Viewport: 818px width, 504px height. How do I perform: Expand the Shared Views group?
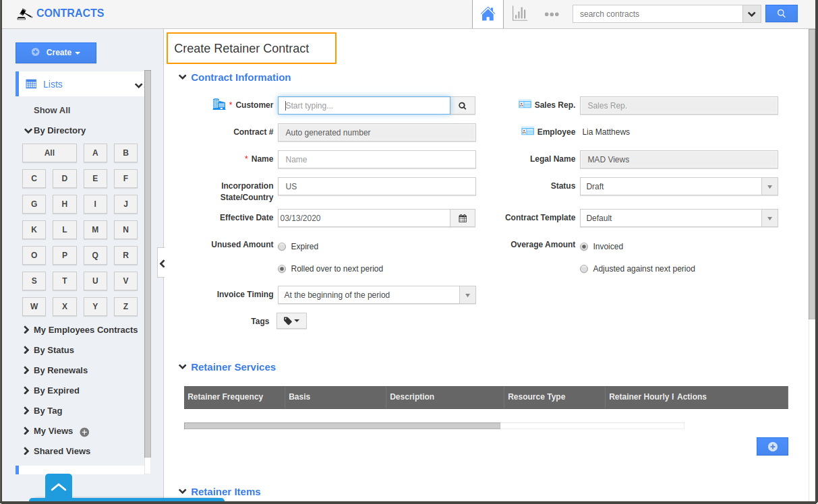pyautogui.click(x=27, y=451)
